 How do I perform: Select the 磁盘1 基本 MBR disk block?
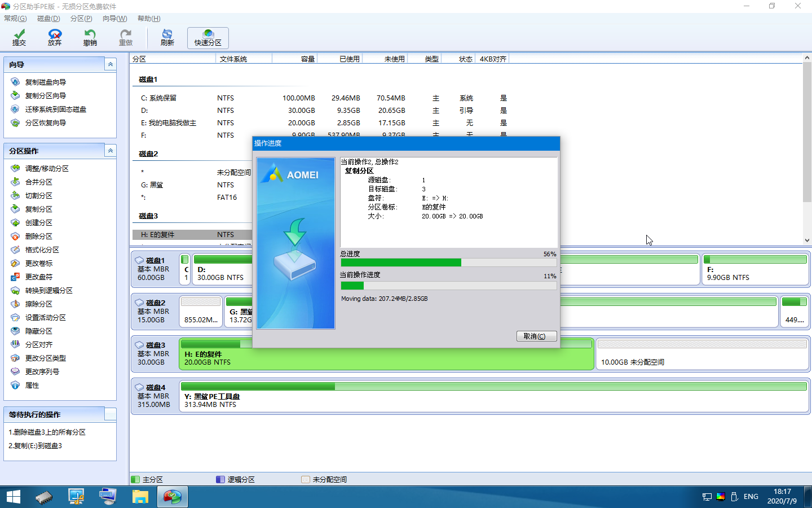coord(155,269)
